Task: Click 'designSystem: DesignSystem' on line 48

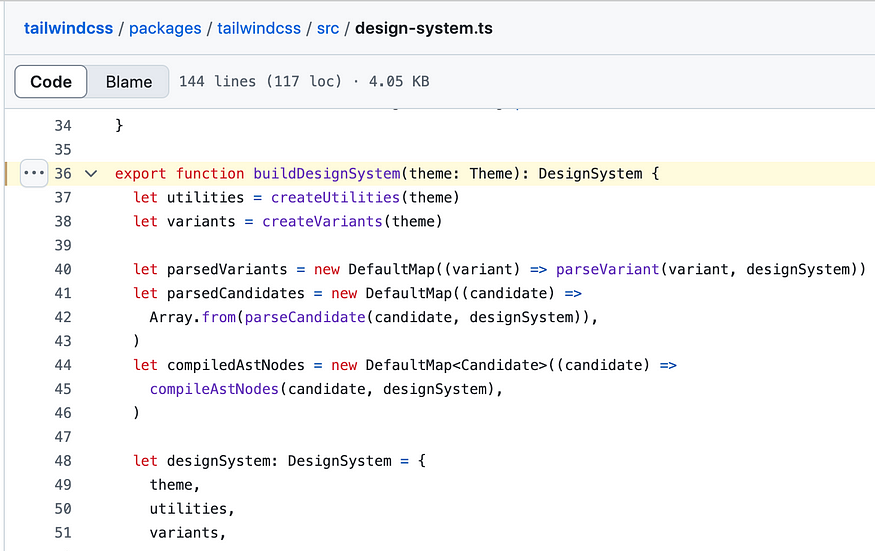Action: click(x=279, y=461)
